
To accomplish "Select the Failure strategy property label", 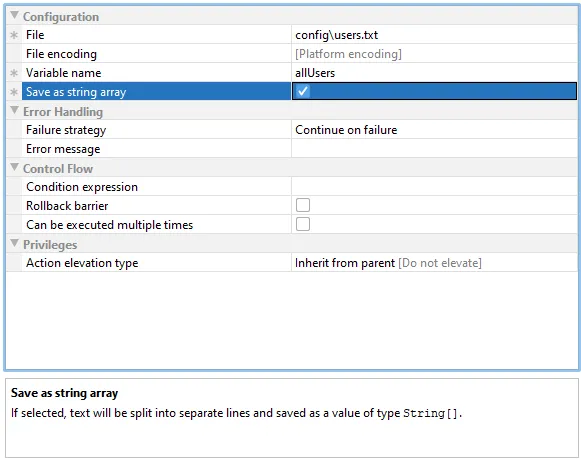I will point(66,130).
